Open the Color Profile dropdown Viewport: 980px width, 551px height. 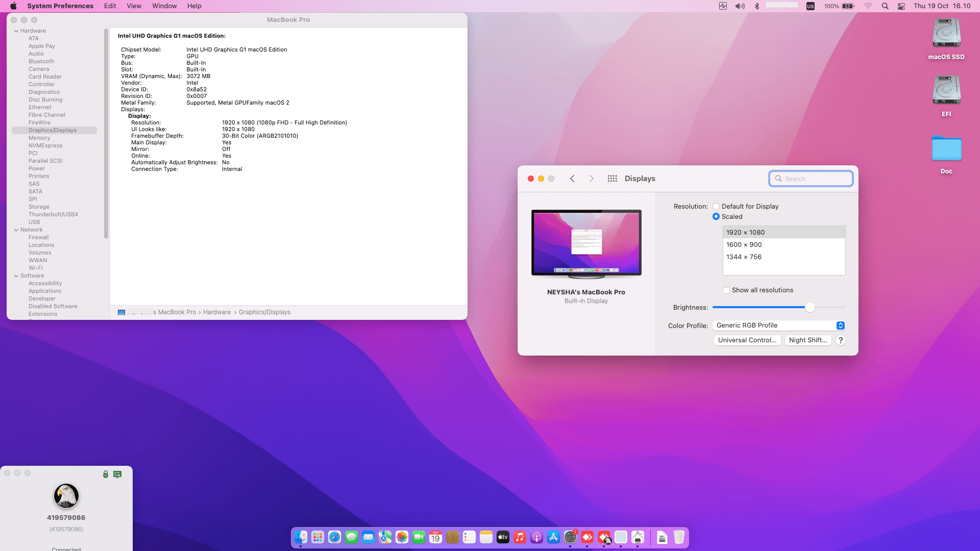click(779, 325)
